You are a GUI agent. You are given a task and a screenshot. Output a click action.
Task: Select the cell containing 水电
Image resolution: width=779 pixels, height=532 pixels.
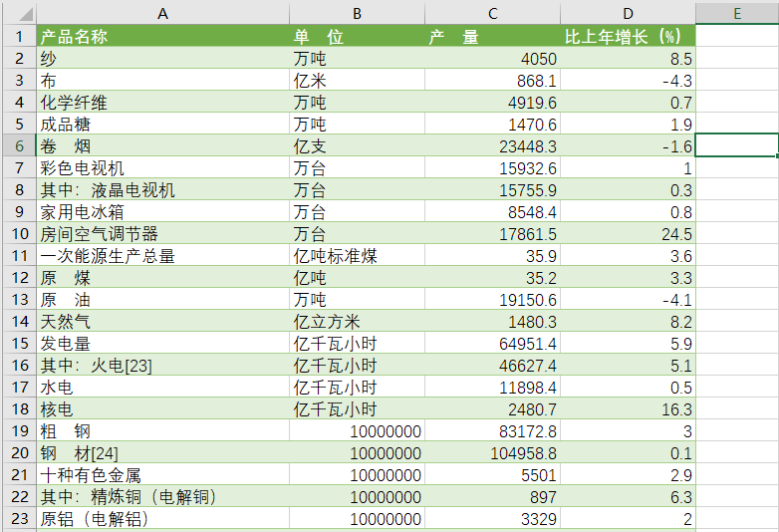tap(163, 387)
